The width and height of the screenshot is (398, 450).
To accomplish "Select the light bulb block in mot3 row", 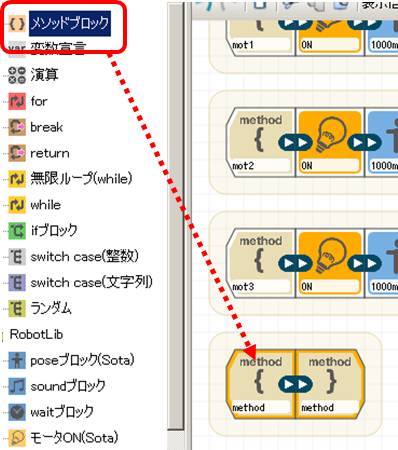I will point(330,263).
